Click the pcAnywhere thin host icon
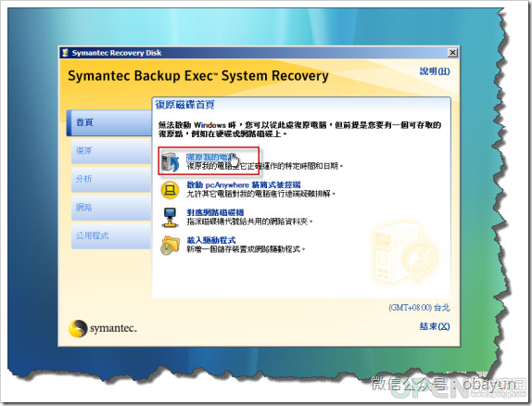This screenshot has width=532, height=406. pyautogui.click(x=170, y=190)
